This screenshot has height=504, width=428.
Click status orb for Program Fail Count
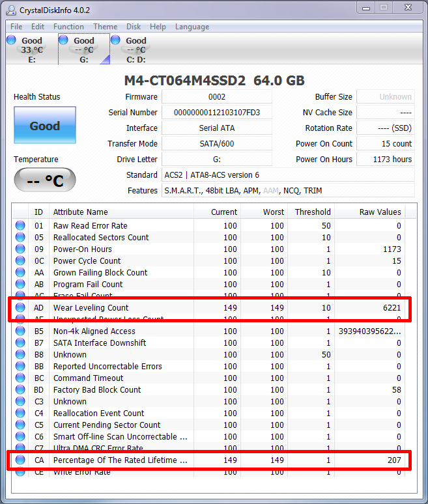coord(20,284)
